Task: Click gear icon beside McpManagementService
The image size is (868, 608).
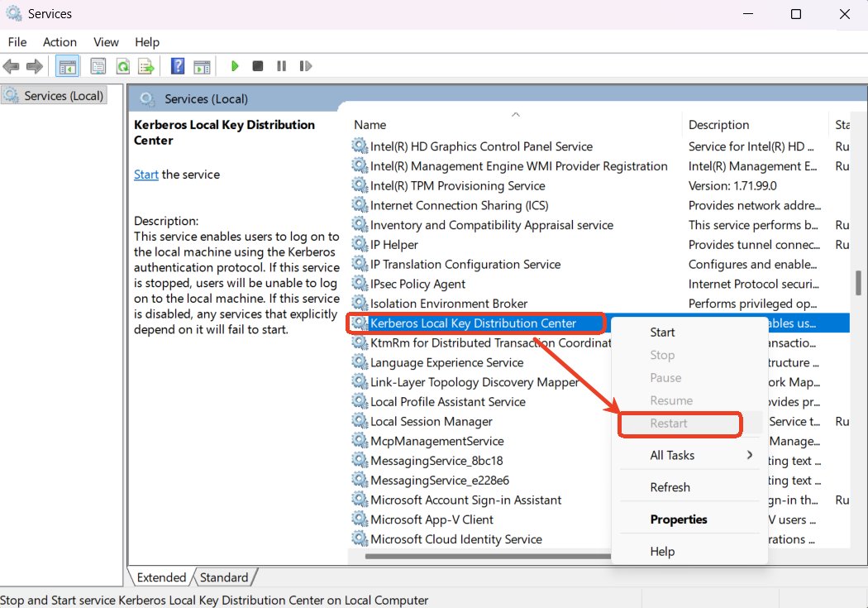Action: coord(360,441)
